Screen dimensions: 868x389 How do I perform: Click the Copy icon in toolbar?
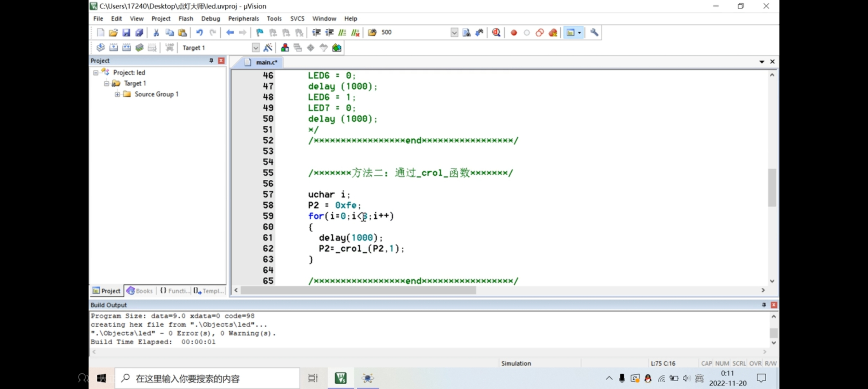[x=169, y=32]
